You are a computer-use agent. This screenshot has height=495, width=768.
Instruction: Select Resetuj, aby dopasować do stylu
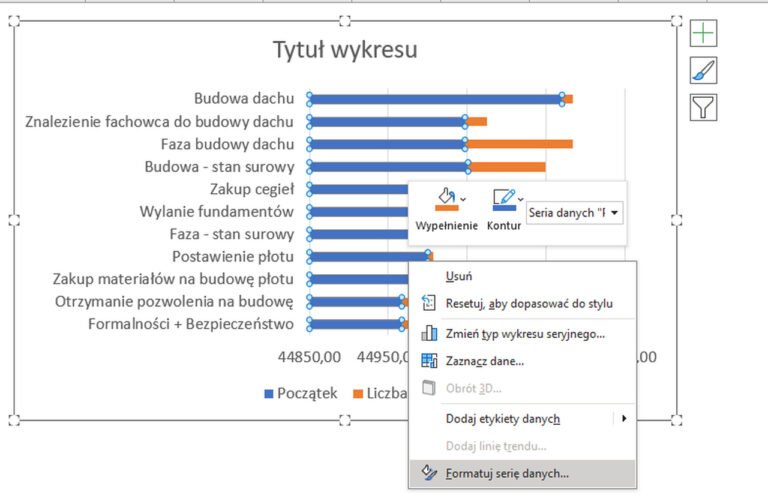point(523,304)
